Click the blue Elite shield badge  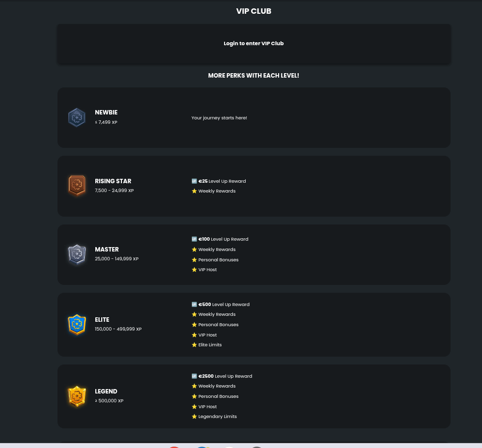click(77, 324)
